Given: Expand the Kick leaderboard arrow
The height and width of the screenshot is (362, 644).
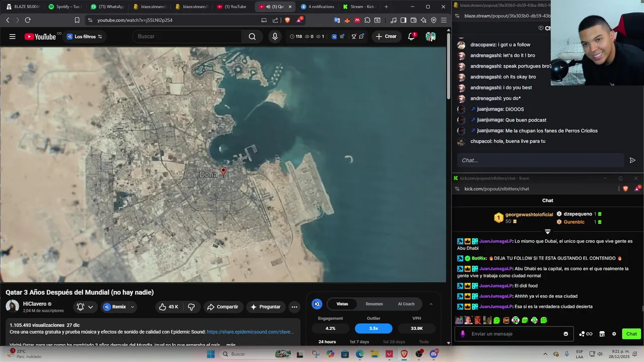Looking at the screenshot, I should point(548,231).
